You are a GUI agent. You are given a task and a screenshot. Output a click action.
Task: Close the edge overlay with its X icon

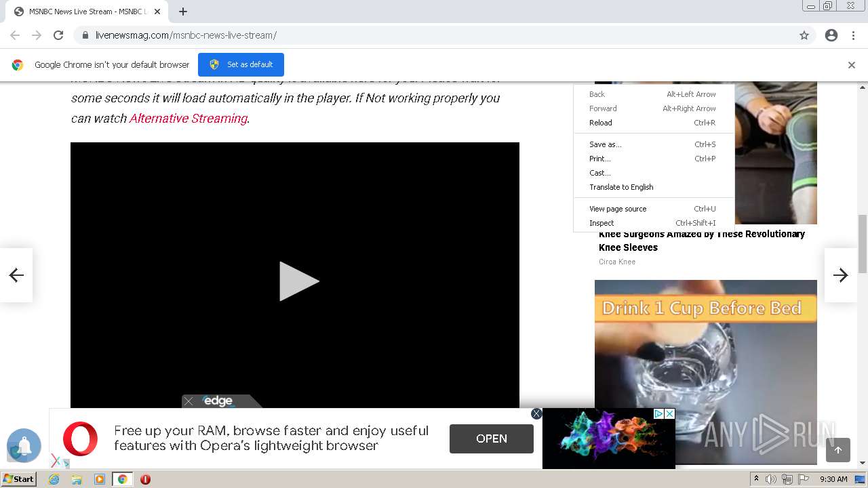pyautogui.click(x=189, y=401)
